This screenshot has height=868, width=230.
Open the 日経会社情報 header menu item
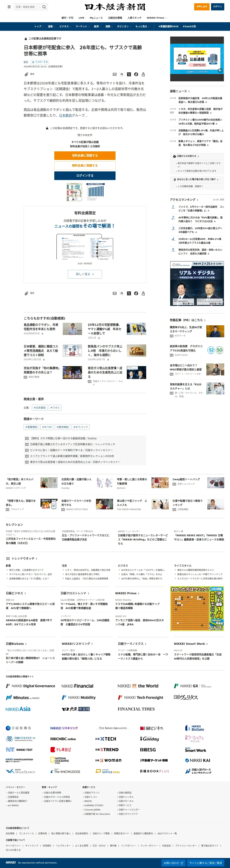tap(115, 18)
